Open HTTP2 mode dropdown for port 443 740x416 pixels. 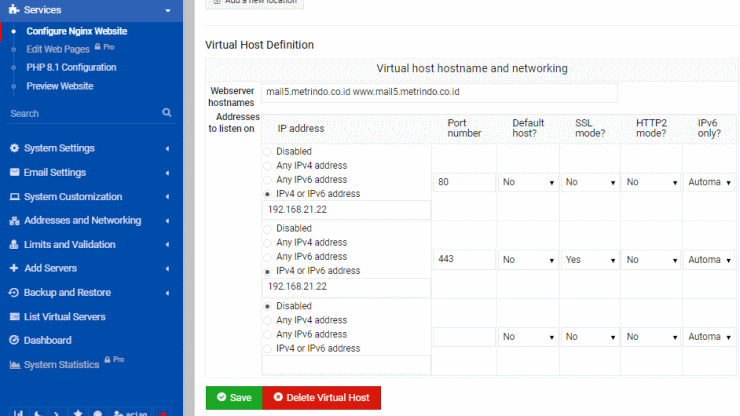click(x=651, y=260)
